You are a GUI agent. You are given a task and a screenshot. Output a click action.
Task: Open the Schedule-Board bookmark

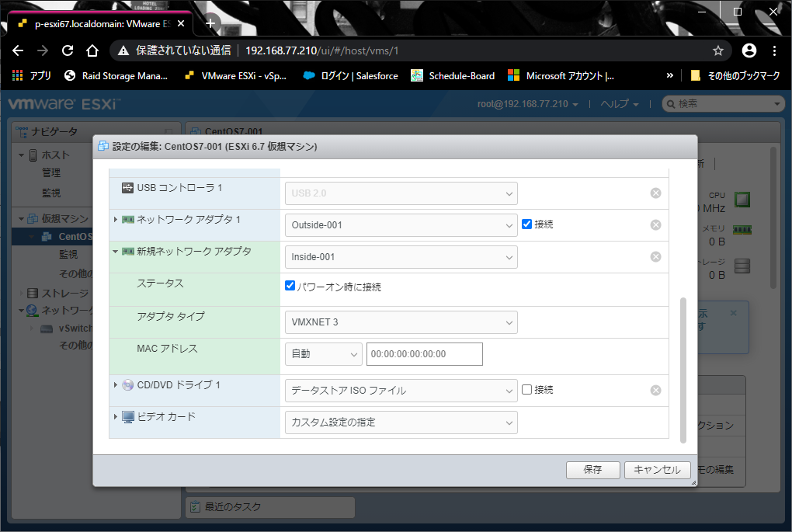[453, 76]
